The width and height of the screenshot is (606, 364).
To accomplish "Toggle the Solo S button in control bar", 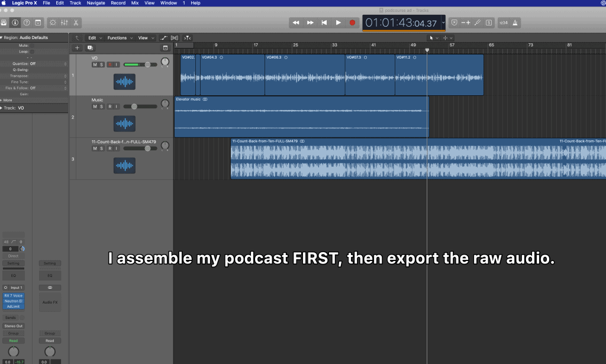I will tap(489, 23).
